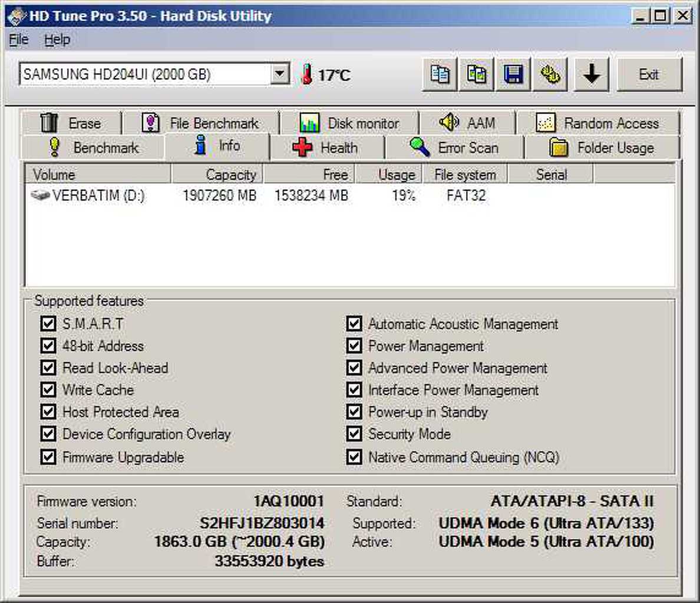
Task: Click the Random Access scatter plot icon
Action: [x=546, y=122]
